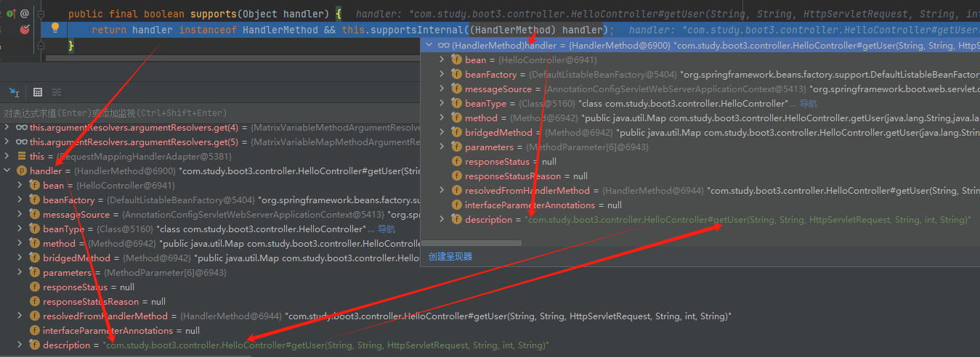The height and width of the screenshot is (357, 980).
Task: Click field icon of parameters in popup
Action: [x=456, y=147]
